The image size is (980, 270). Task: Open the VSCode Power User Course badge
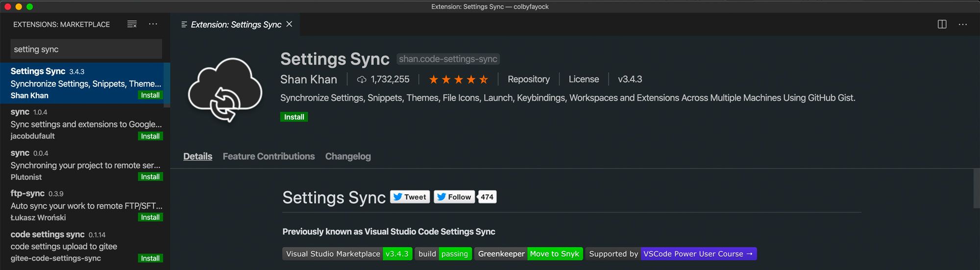[671, 254]
